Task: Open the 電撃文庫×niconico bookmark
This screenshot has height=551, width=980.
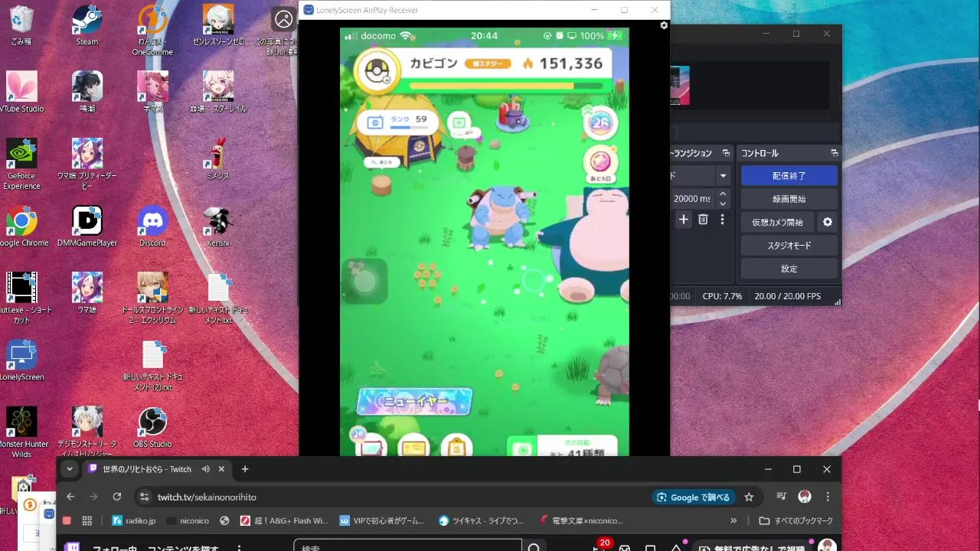Action: pos(582,520)
